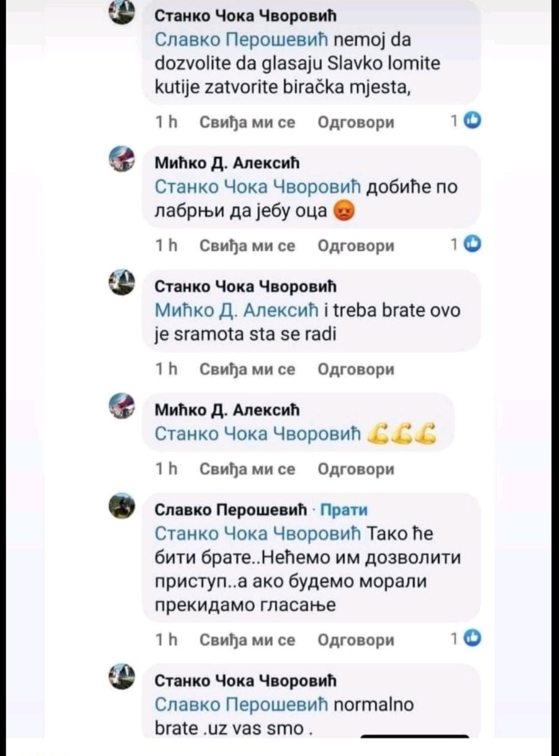Reply to the 'прекидамо гласање' comment
Screen dimensions: 559x756
[356, 641]
